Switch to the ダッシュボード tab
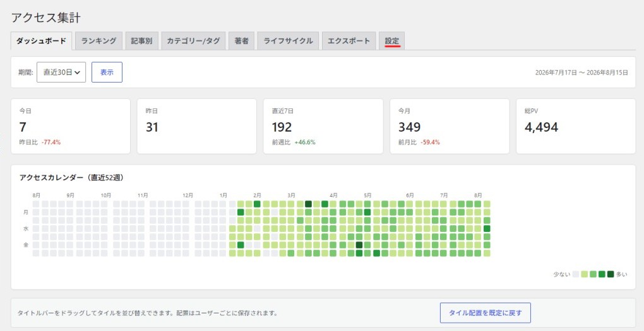The width and height of the screenshot is (644, 331). tap(41, 41)
